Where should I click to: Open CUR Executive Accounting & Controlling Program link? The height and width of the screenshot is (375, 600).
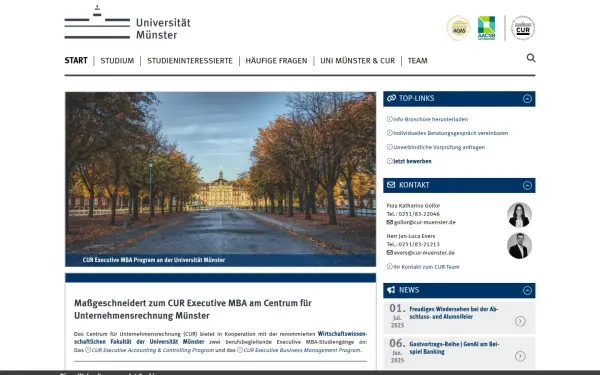pyautogui.click(x=153, y=350)
